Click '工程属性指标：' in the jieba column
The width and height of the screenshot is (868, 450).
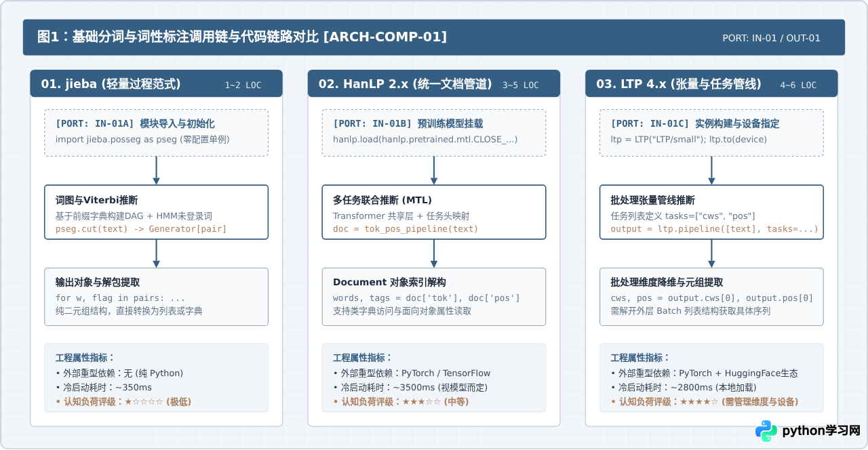[x=85, y=358]
